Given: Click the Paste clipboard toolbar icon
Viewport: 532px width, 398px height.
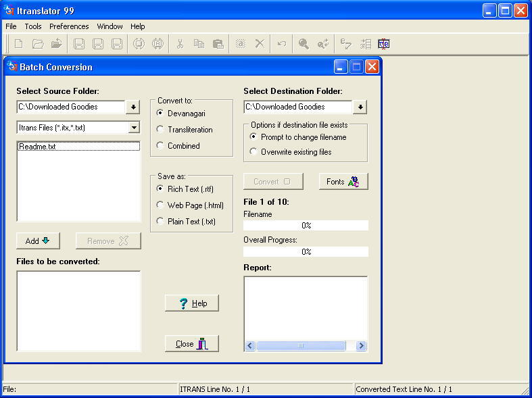Looking at the screenshot, I should pos(218,44).
